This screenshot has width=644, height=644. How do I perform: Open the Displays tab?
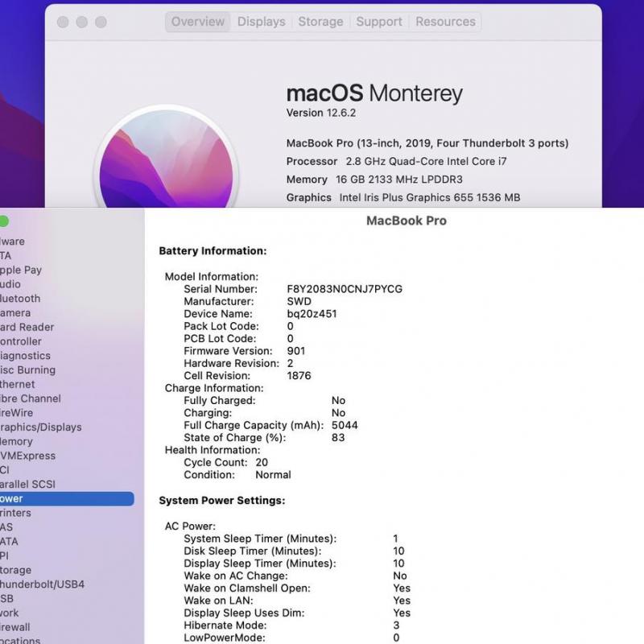pyautogui.click(x=261, y=22)
